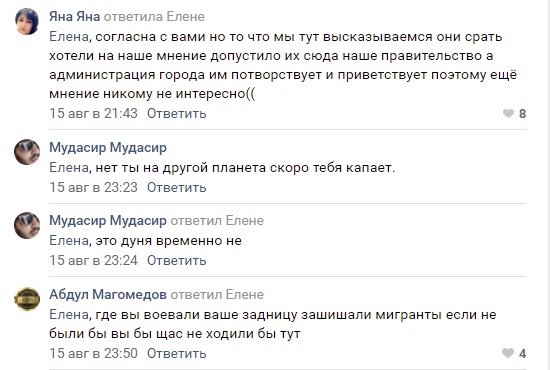Open Мудасир Мудасир name in 23:23 comment
Image resolution: width=550 pixels, height=370 pixels.
108,147
